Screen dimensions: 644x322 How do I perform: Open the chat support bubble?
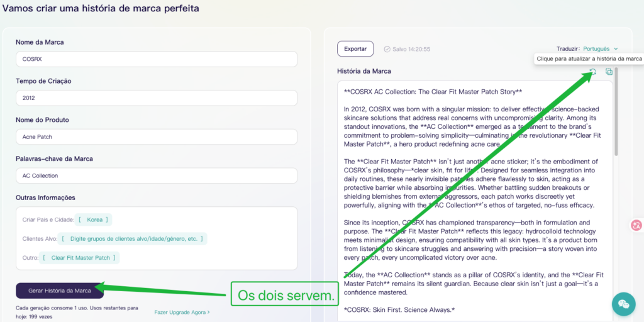tap(623, 304)
